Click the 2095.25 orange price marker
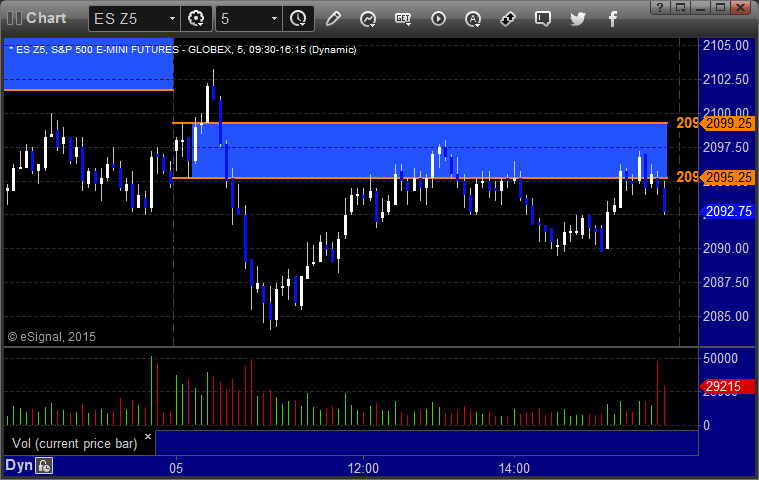 [728, 178]
